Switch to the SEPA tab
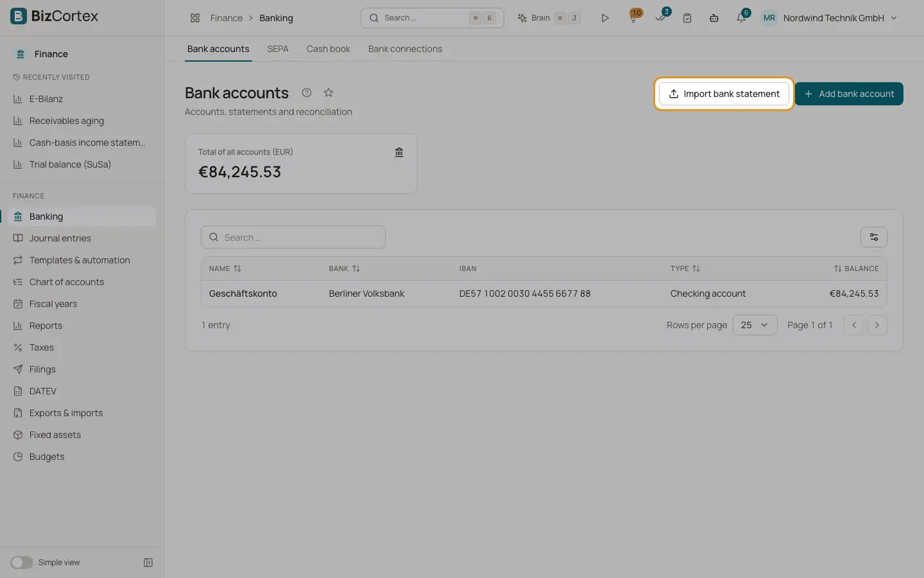Image resolution: width=924 pixels, height=578 pixels. 278,49
